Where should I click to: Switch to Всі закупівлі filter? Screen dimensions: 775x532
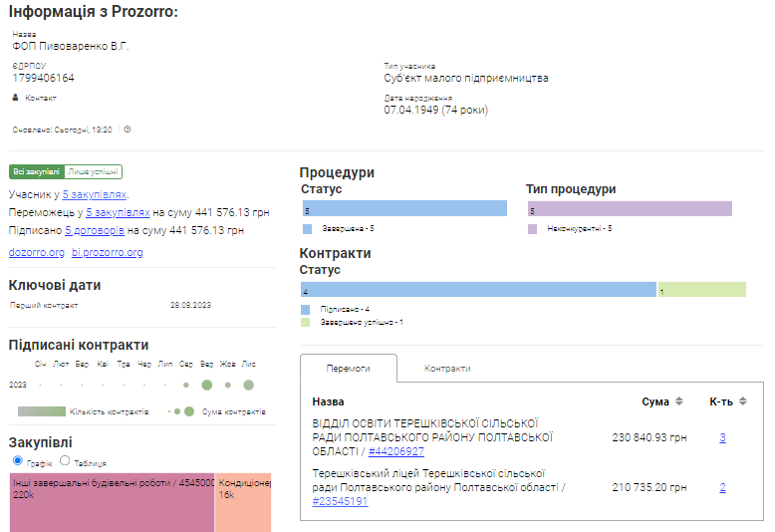[37, 171]
